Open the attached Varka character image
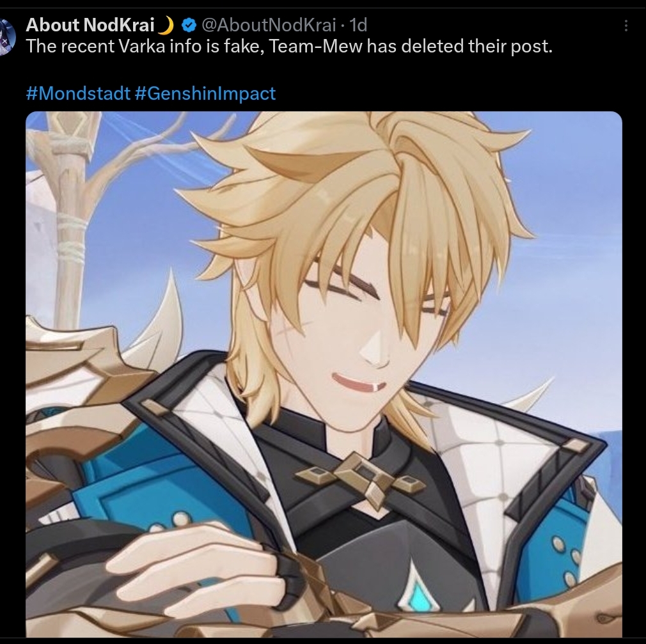 (324, 374)
